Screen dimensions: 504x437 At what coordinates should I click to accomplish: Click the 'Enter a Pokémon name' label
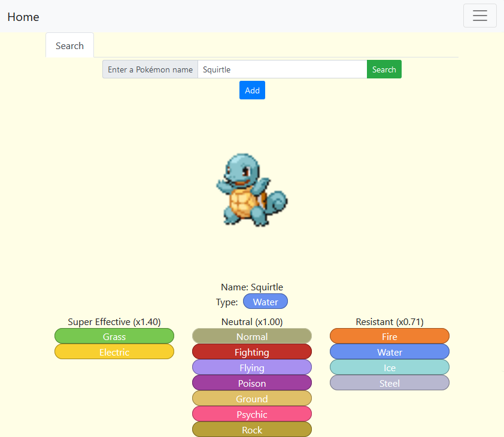(x=150, y=69)
